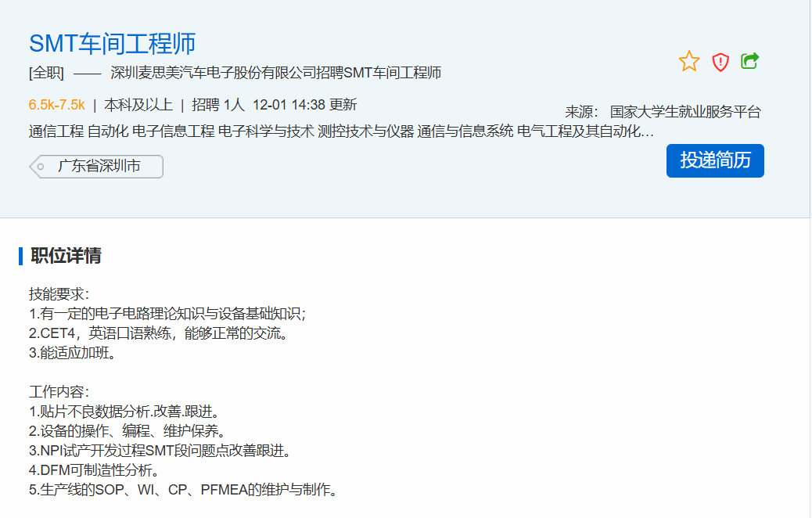
Task: Click the 技能要求 heading line
Action: tap(59, 294)
